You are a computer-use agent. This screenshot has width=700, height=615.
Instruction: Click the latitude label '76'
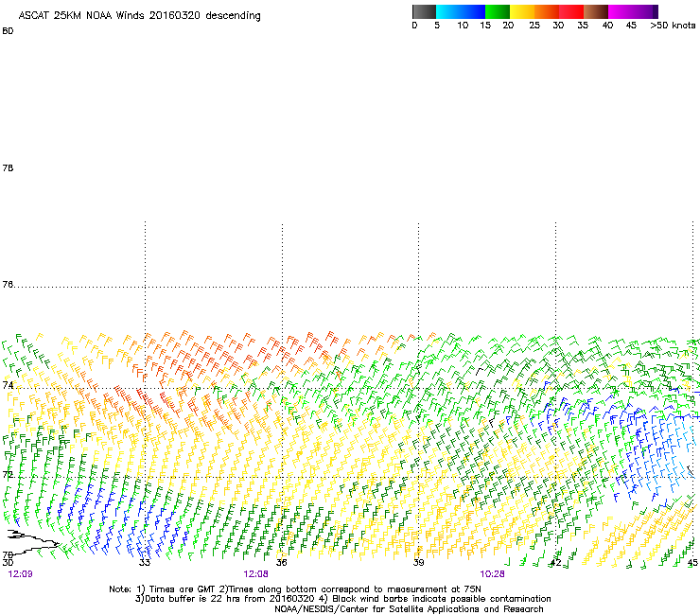point(8,284)
